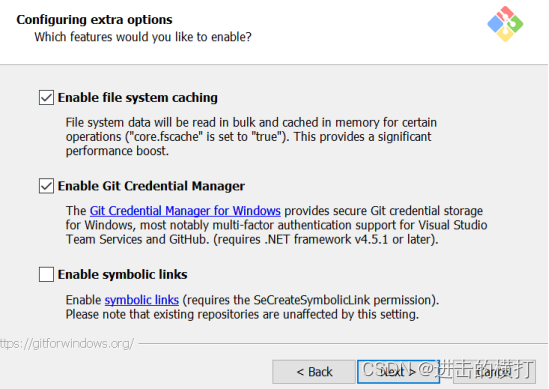Screen dimensions: 549x389
Task: Select the 'Enable symbolic links' label text
Action: pos(123,275)
